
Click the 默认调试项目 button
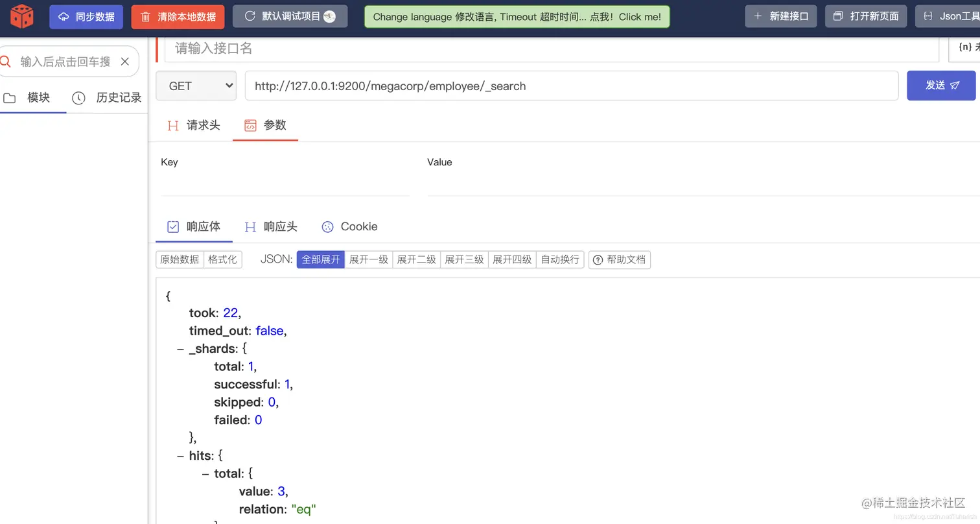click(x=290, y=17)
